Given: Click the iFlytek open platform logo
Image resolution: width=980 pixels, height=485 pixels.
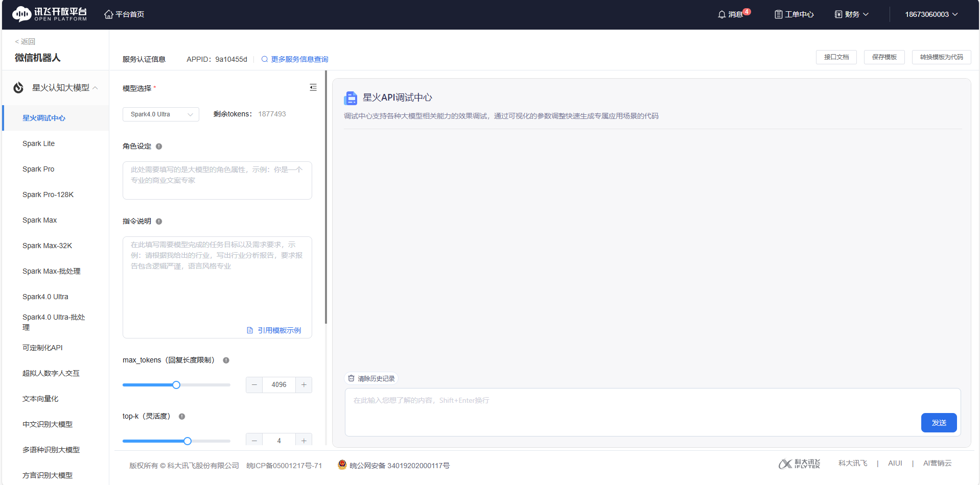Looking at the screenshot, I should pos(50,14).
